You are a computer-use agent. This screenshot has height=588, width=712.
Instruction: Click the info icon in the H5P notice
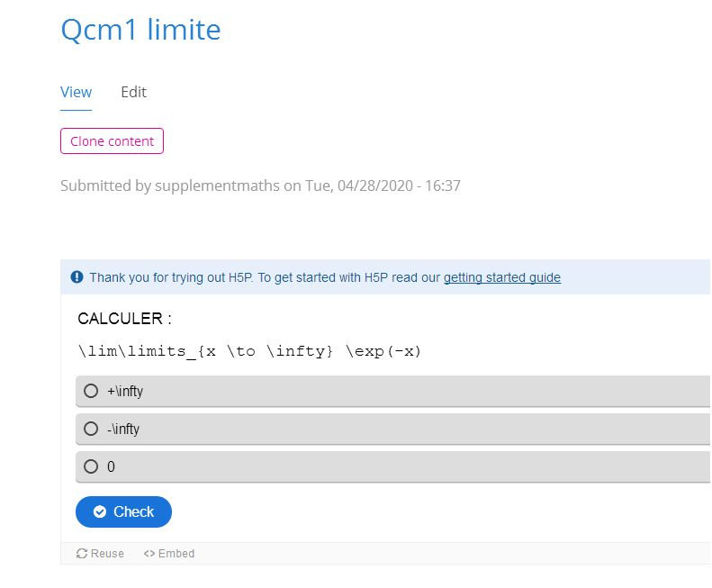click(x=77, y=277)
